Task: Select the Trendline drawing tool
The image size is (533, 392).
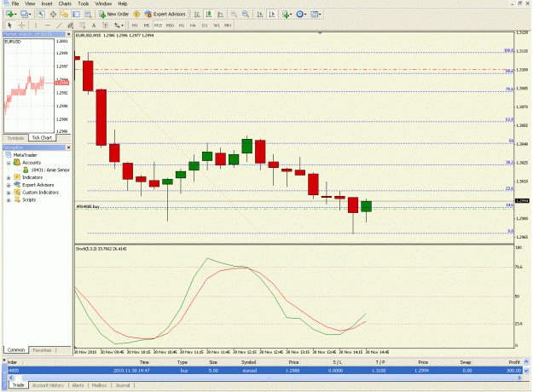Action: pos(59,25)
